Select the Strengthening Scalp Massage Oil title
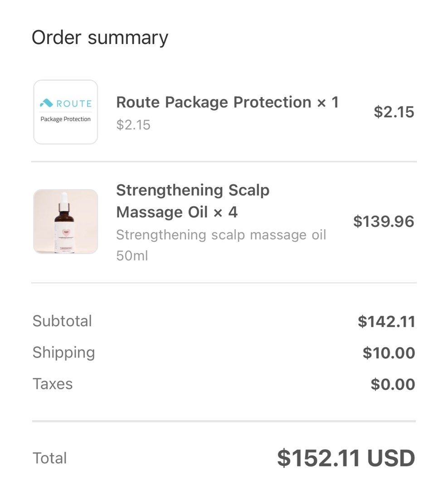This screenshot has height=490, width=448. (193, 201)
